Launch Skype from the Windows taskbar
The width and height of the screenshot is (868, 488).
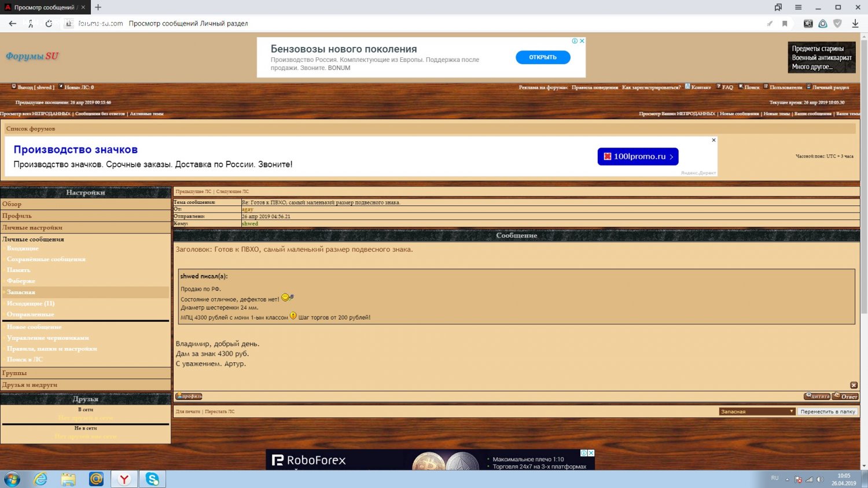(152, 479)
